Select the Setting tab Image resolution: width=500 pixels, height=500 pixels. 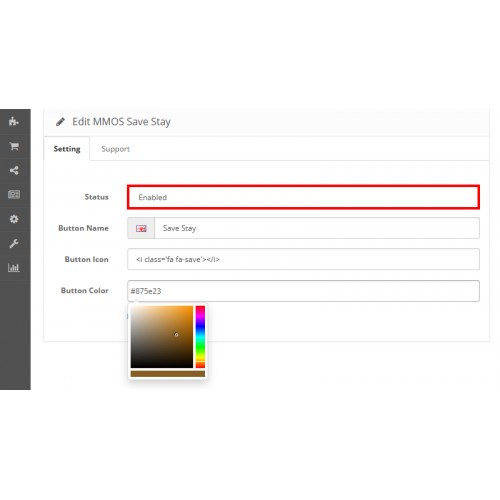[67, 149]
